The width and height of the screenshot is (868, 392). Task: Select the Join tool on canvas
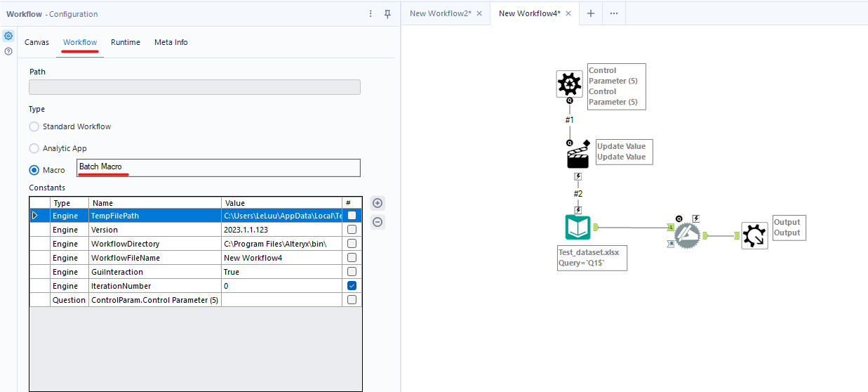(688, 235)
